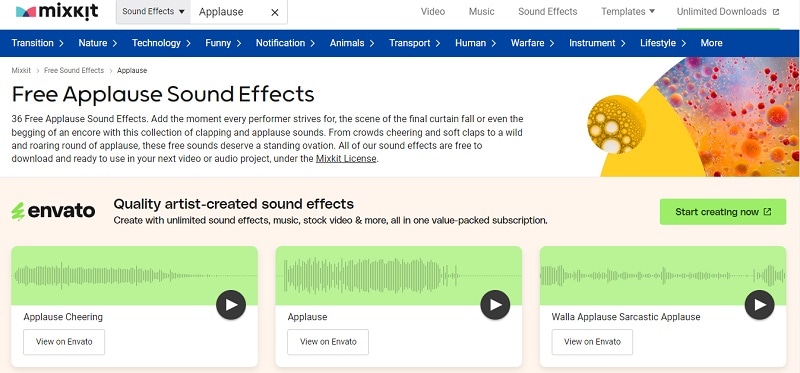Play Walla Applause Sarcastic Applause sound
Screen dimensions: 800x373
click(760, 305)
